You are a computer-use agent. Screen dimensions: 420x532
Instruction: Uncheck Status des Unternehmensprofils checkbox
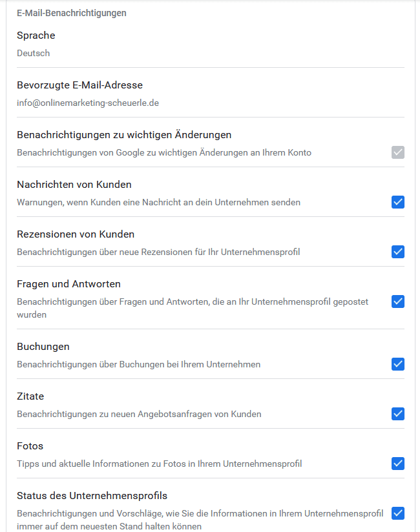pyautogui.click(x=398, y=513)
